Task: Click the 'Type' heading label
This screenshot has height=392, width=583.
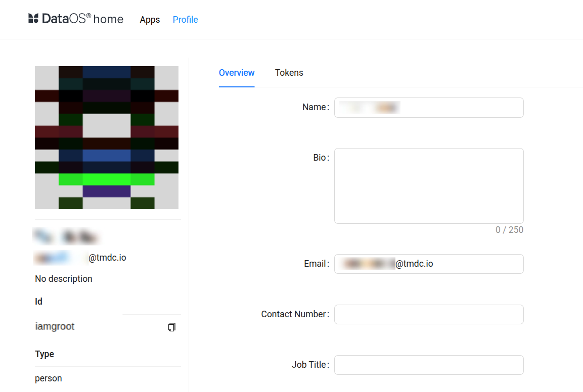Action: coord(44,354)
